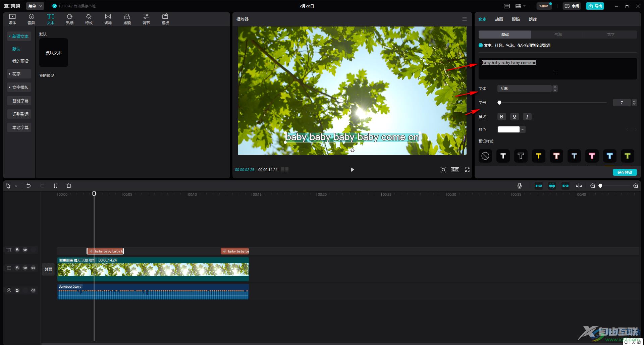This screenshot has width=644, height=345.
Task: Click the font size stepper arrows
Action: pyautogui.click(x=634, y=103)
